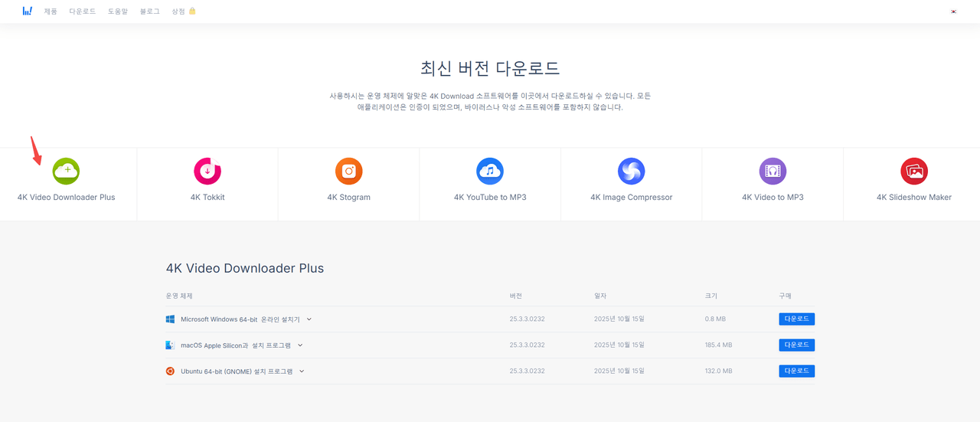
Task: Open the 상점 menu item
Action: (x=178, y=11)
